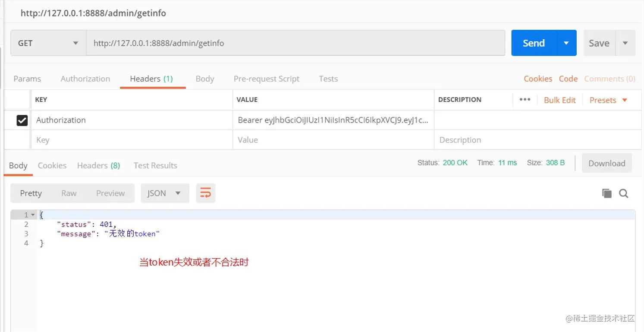644x332 pixels.
Task: Expand the Save button options arrow
Action: [x=625, y=43]
